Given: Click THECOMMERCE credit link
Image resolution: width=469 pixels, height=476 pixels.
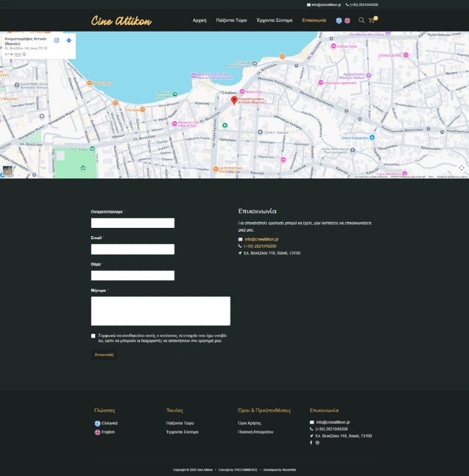Looking at the screenshot, I should click(246, 470).
